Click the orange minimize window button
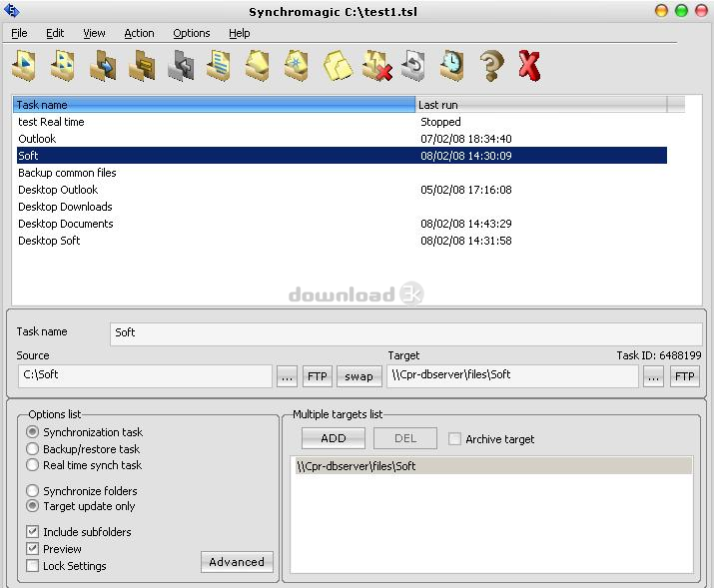This screenshot has width=714, height=588. (661, 10)
